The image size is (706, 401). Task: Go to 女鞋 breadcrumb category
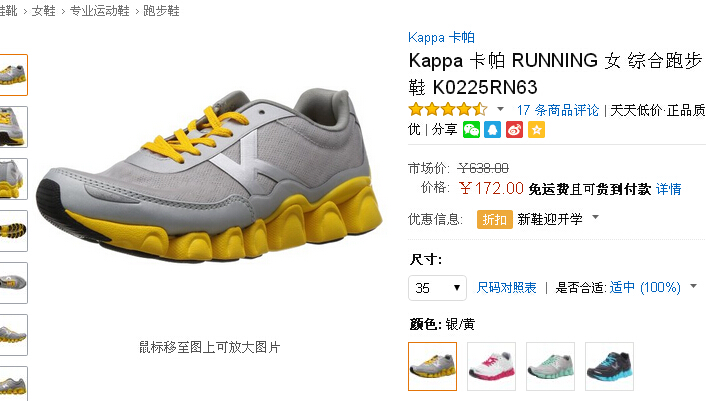point(44,11)
